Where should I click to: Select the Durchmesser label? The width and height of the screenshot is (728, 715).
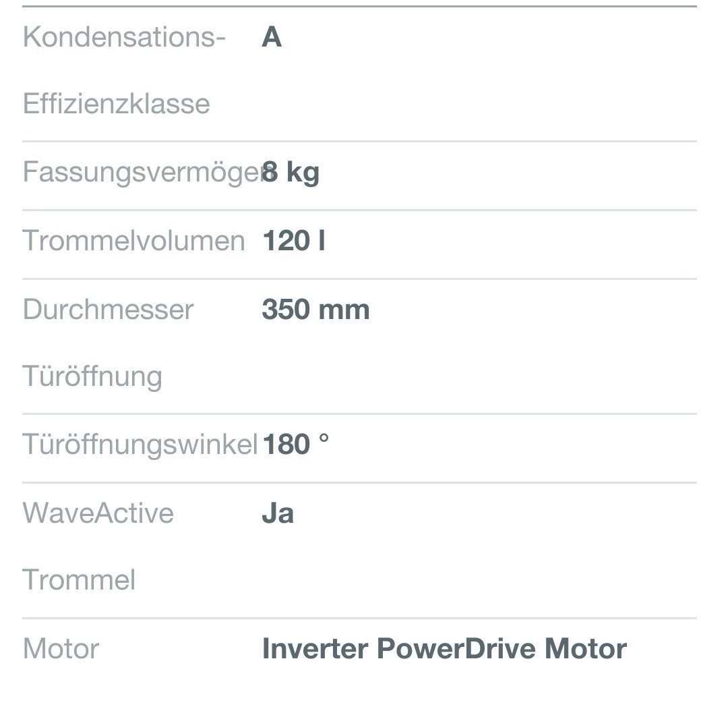(x=108, y=310)
